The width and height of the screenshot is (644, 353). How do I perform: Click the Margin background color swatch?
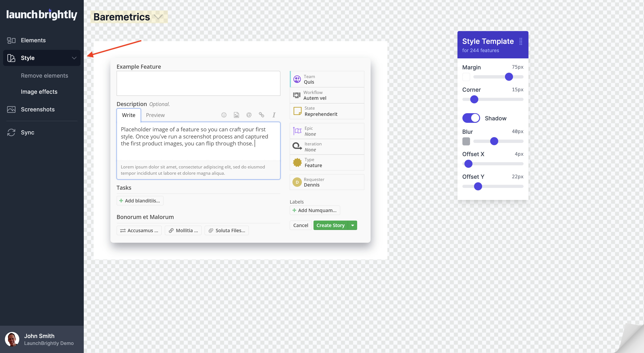[x=466, y=77]
